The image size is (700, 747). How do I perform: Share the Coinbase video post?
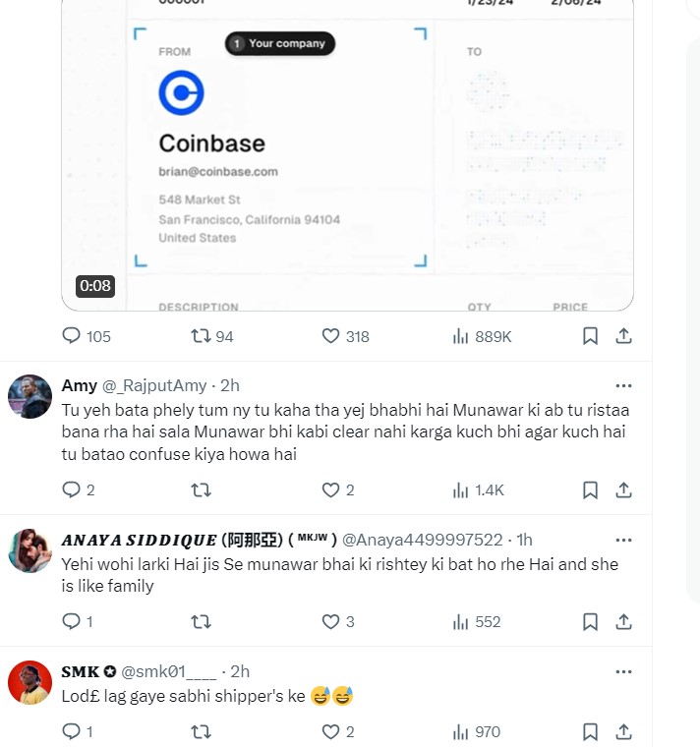pyautogui.click(x=623, y=336)
